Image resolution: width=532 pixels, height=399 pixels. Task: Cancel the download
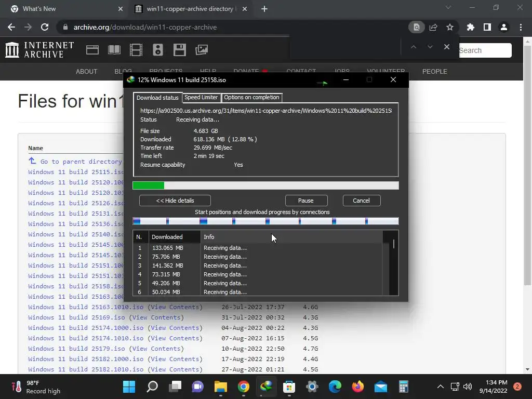pos(362,201)
